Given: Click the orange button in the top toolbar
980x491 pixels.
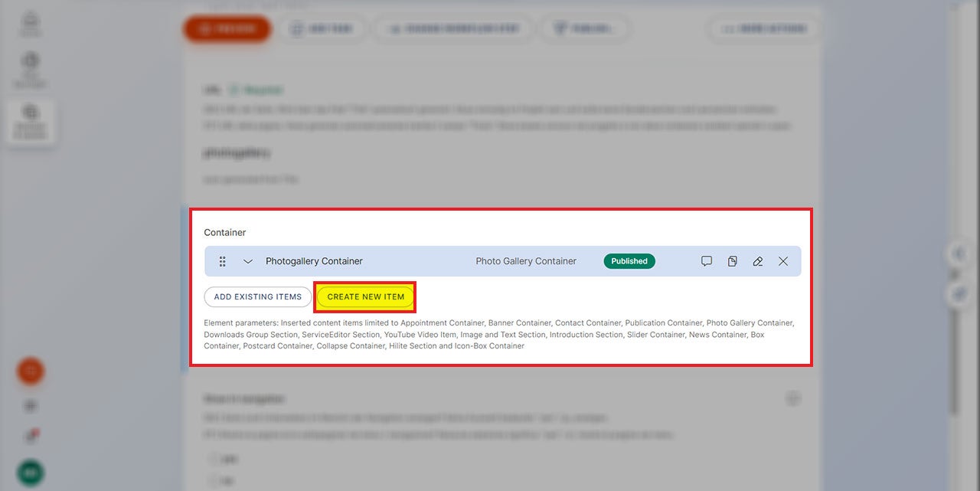Looking at the screenshot, I should [227, 29].
